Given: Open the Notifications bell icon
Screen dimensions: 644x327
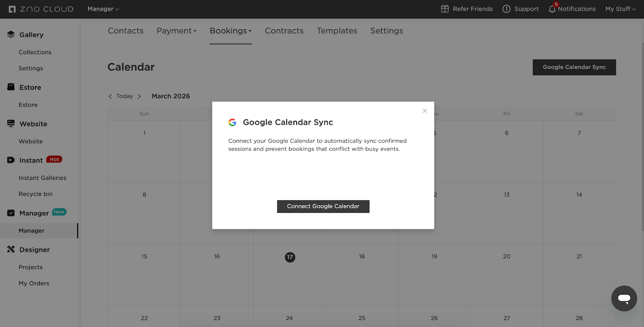Looking at the screenshot, I should click(x=552, y=9).
